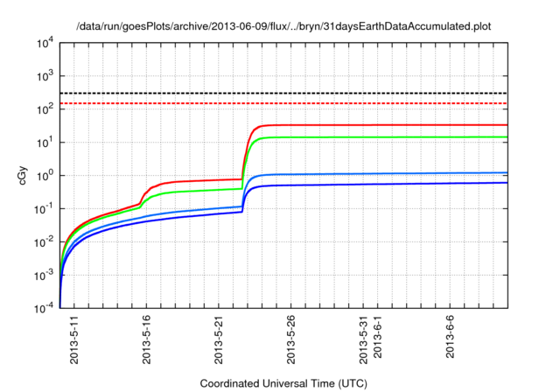
Task: Click the 10^-4 y-axis tick label
Action: 45,308
